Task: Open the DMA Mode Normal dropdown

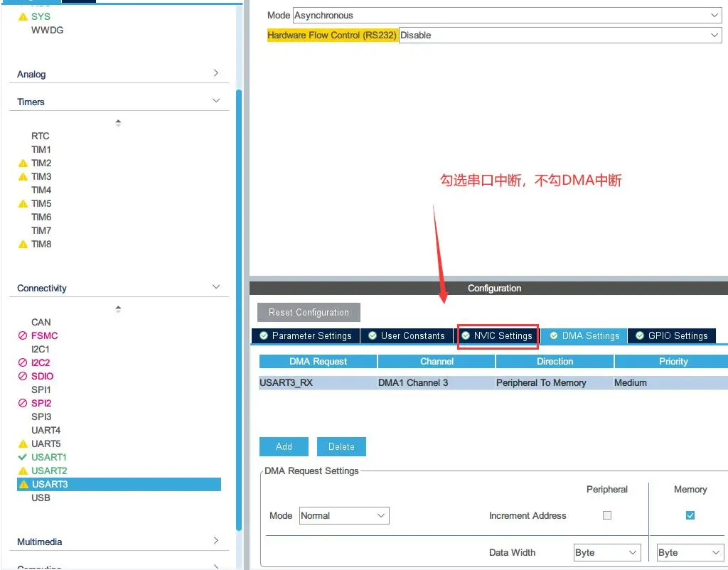Action: click(x=343, y=515)
